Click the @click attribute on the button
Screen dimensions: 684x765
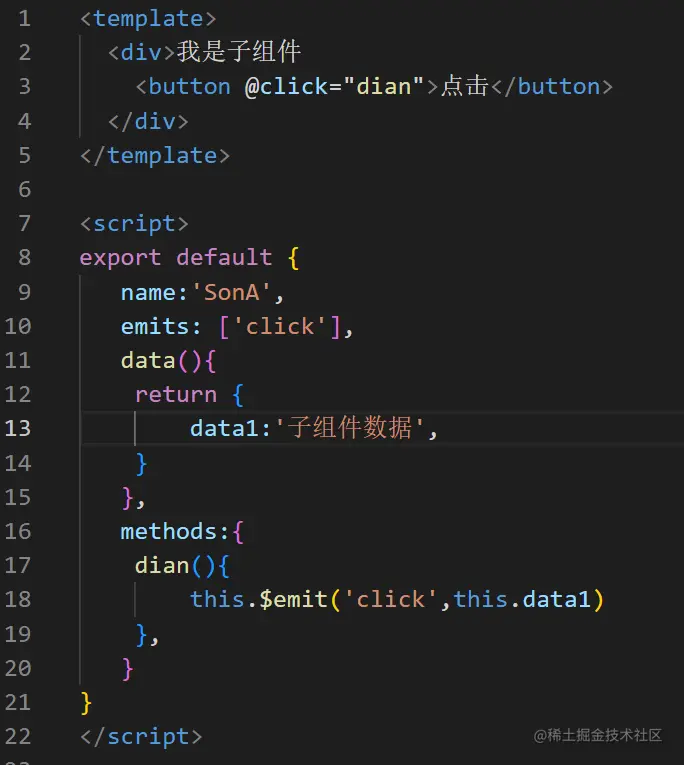coord(286,87)
